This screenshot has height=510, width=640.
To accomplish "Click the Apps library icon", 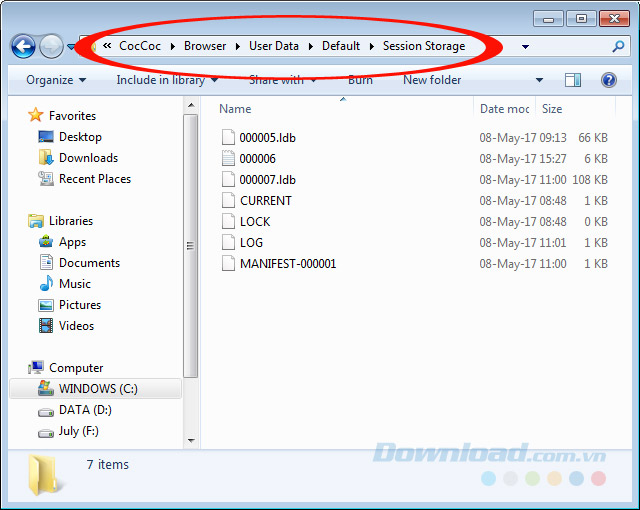I will [46, 242].
